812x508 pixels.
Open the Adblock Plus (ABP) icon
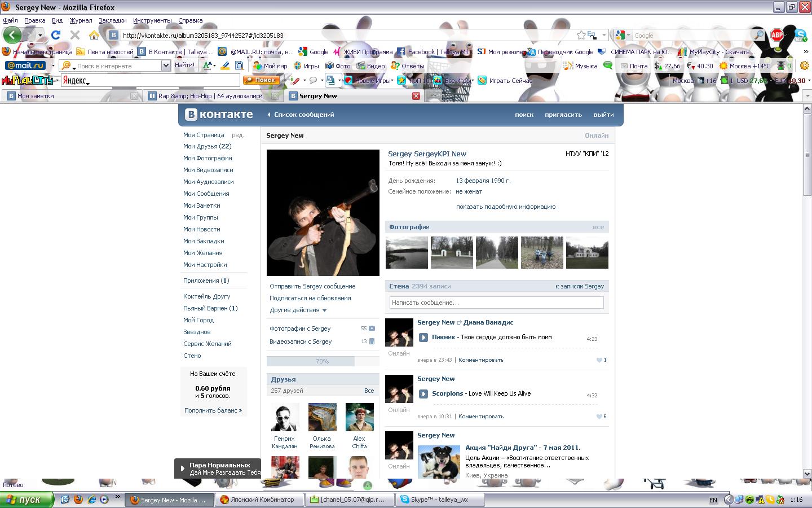click(776, 35)
